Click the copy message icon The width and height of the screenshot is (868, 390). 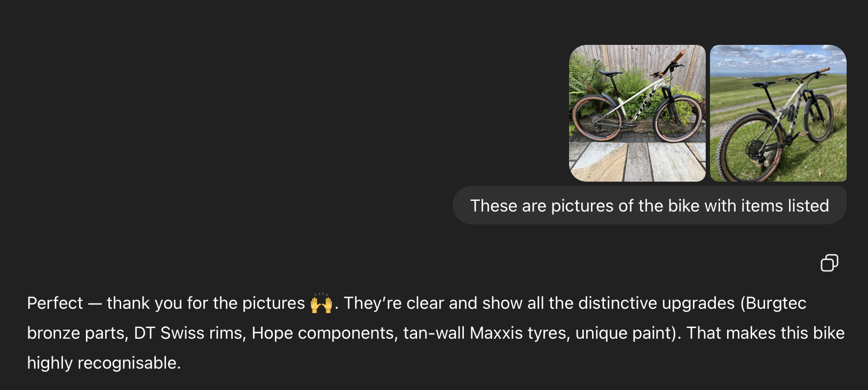(x=829, y=263)
